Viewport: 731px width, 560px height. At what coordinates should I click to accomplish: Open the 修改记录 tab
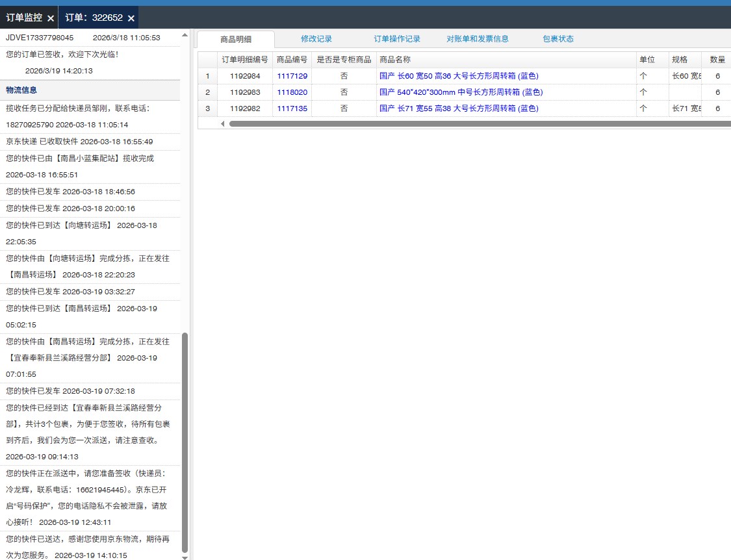(316, 39)
